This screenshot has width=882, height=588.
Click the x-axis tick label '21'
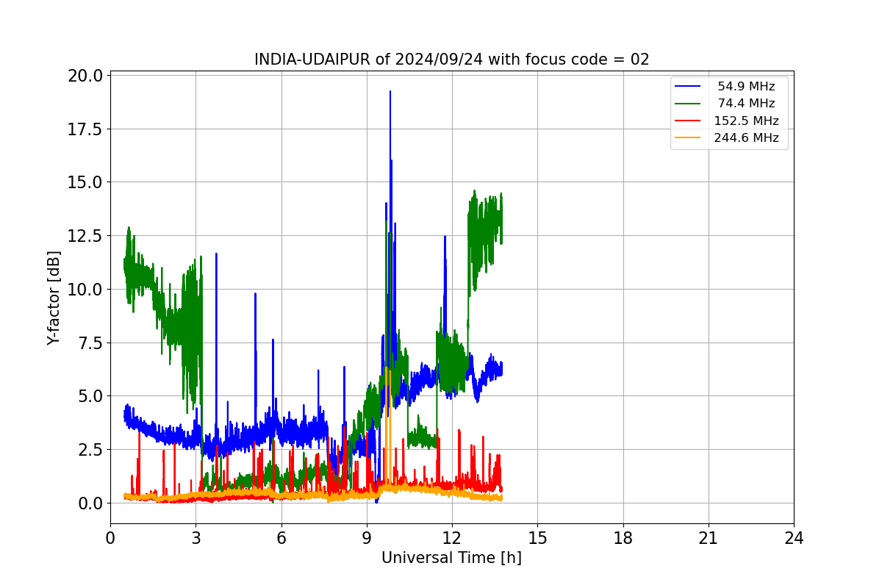[709, 538]
